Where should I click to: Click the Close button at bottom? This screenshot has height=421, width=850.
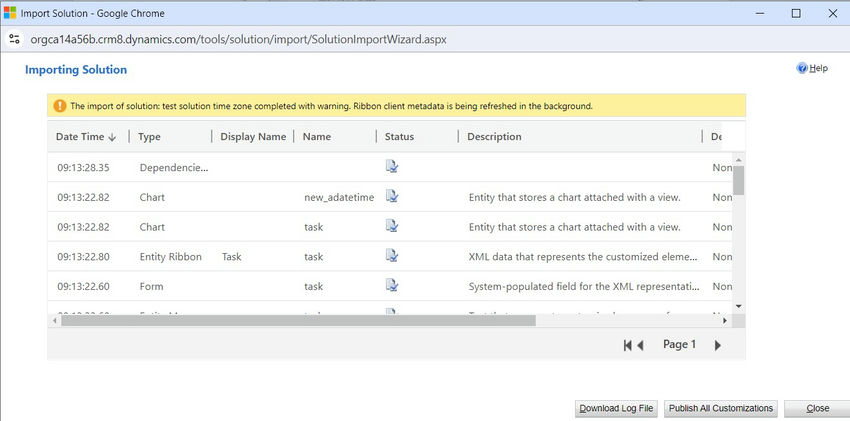tap(817, 408)
